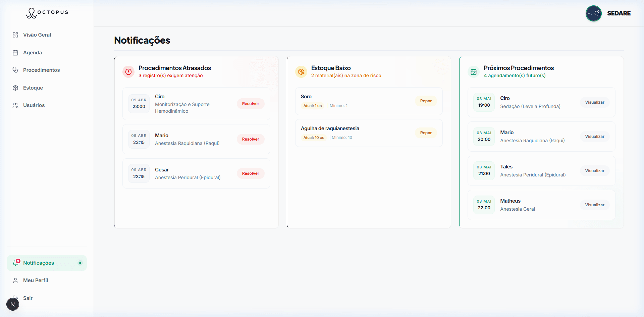Click the Octopus logo in the sidebar
This screenshot has height=317, width=644.
(x=47, y=13)
